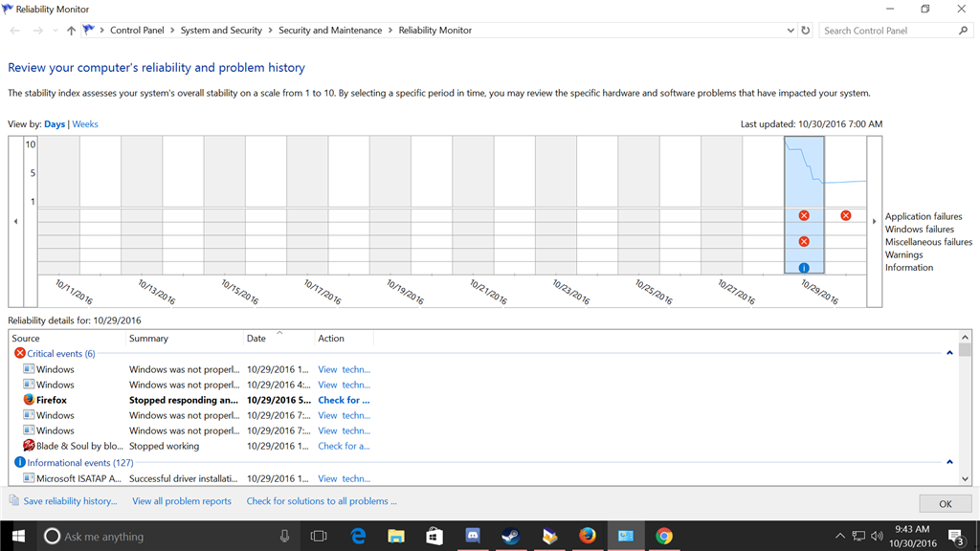Go to Control Panel breadcrumb
The image size is (980, 551).
pos(137,30)
